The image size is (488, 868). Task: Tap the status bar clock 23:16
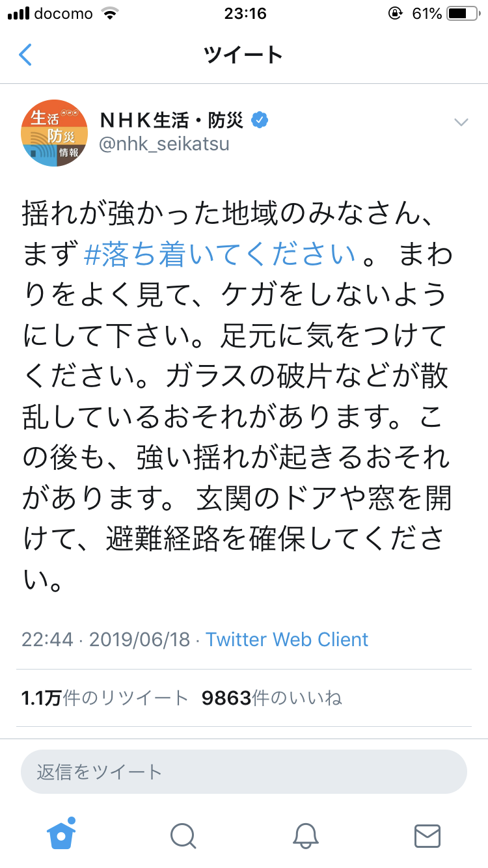[x=244, y=14]
